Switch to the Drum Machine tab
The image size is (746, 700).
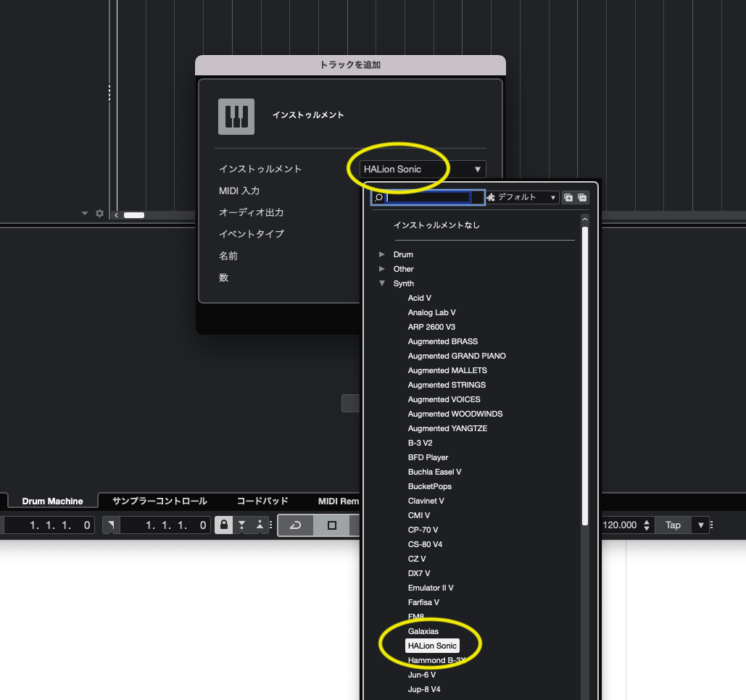52,501
